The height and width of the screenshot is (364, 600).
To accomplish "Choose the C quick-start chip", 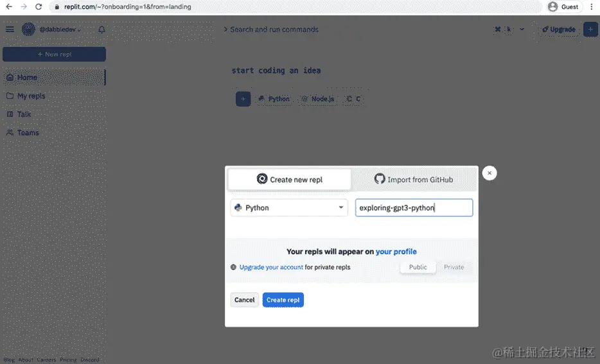I will click(x=353, y=99).
